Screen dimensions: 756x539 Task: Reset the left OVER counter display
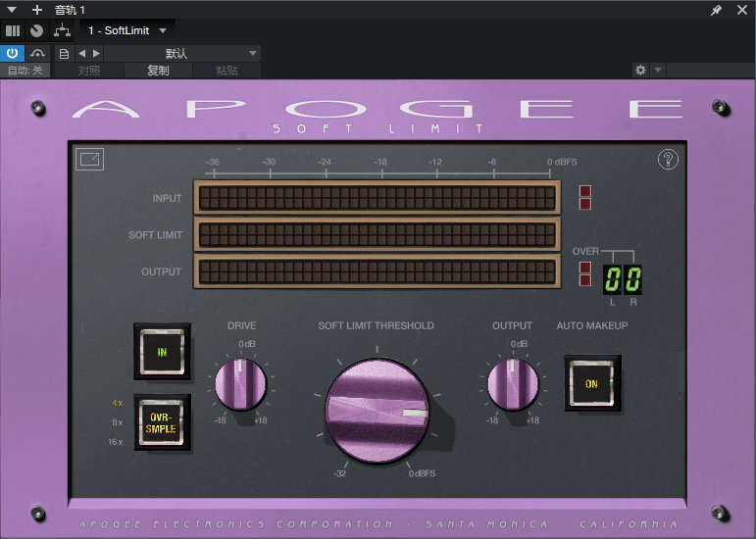[x=613, y=279]
